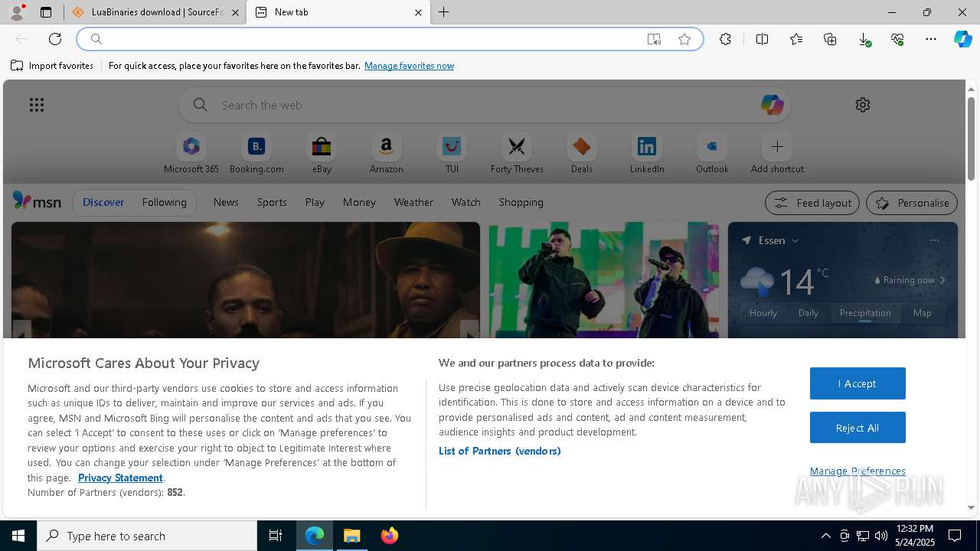Close the LuaBinaries download tab
This screenshot has height=551, width=980.
click(235, 12)
